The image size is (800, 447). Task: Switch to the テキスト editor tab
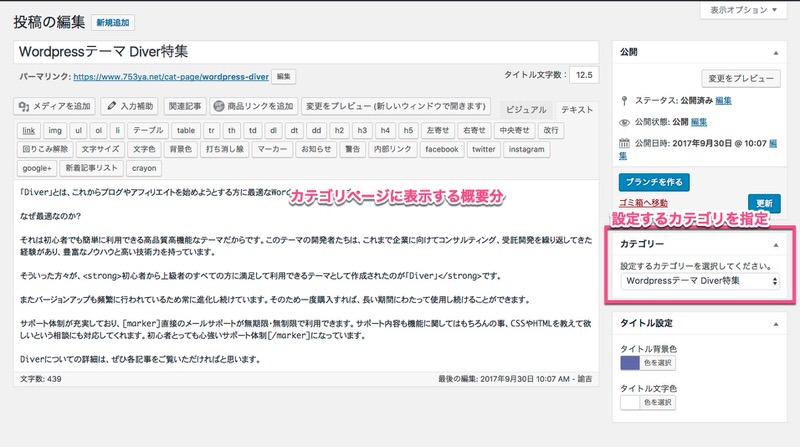click(577, 110)
